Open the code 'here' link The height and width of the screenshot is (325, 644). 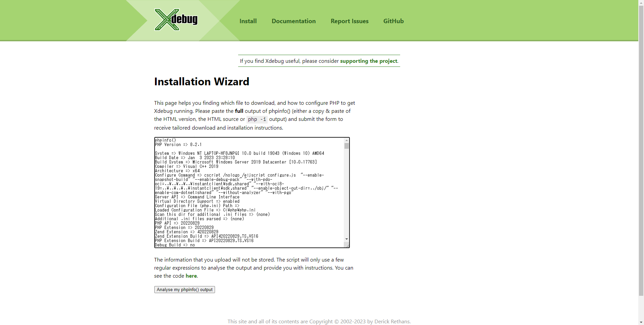pyautogui.click(x=191, y=276)
